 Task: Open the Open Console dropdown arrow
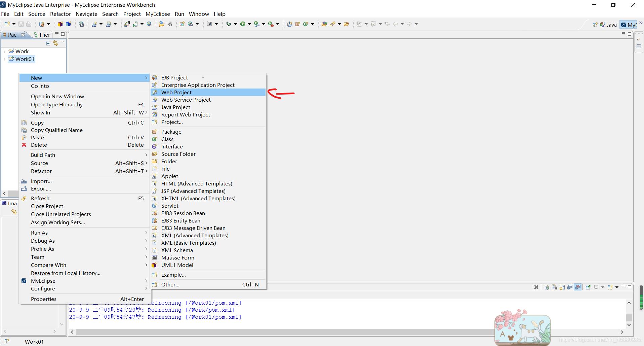tap(617, 287)
